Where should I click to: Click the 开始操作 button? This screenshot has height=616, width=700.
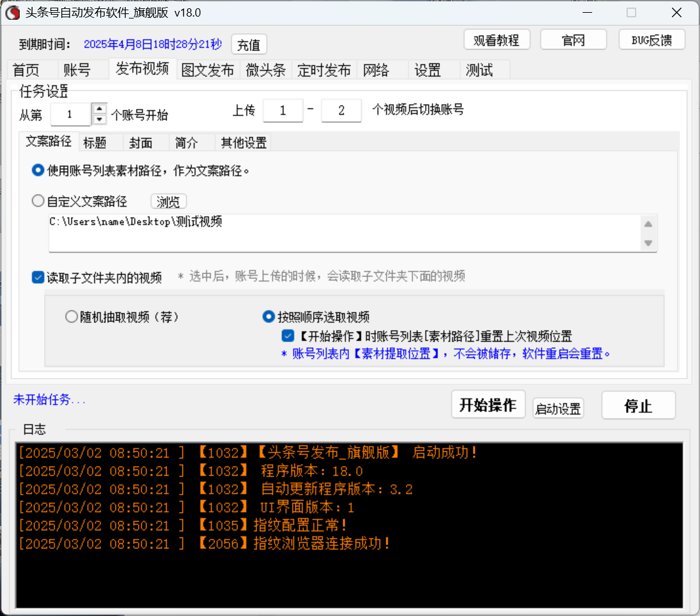(488, 405)
